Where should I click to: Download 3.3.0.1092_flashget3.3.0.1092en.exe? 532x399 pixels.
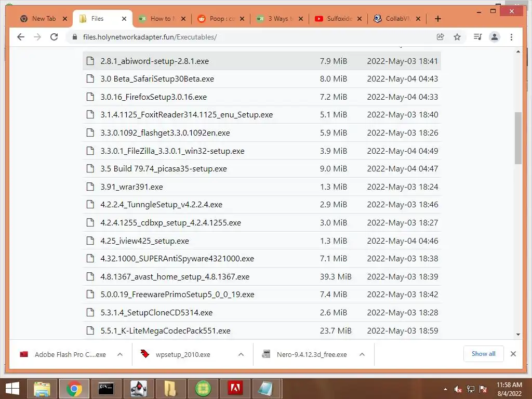165,132
